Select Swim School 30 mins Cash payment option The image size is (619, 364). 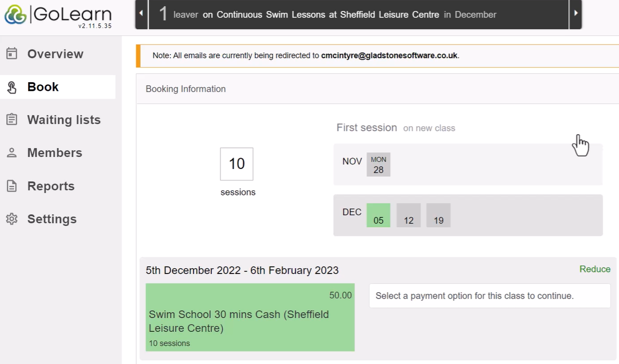250,317
